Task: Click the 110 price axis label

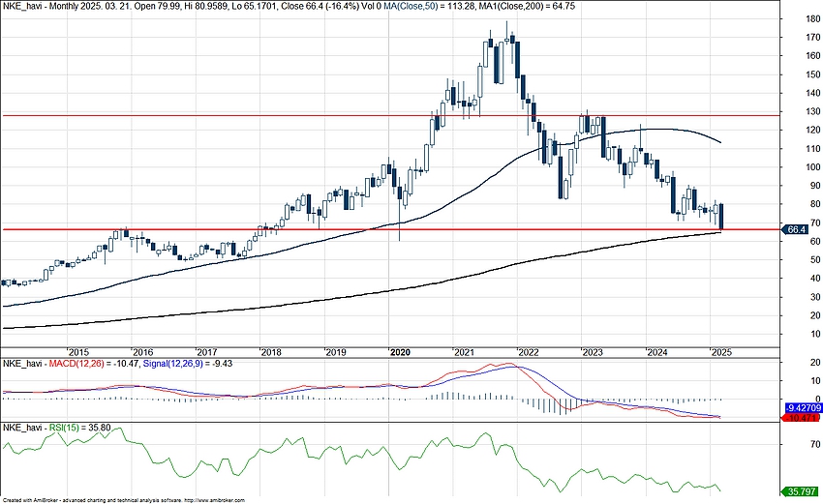Action: tap(813, 148)
